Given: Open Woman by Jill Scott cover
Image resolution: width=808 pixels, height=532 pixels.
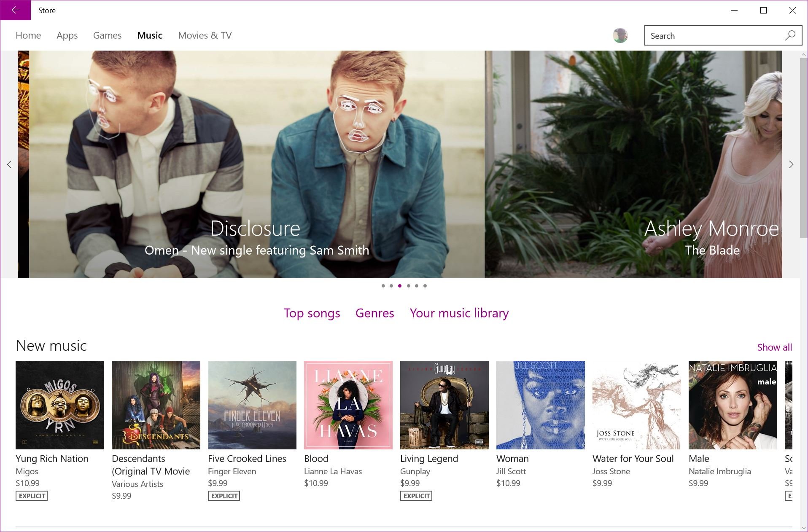Looking at the screenshot, I should coord(541,405).
